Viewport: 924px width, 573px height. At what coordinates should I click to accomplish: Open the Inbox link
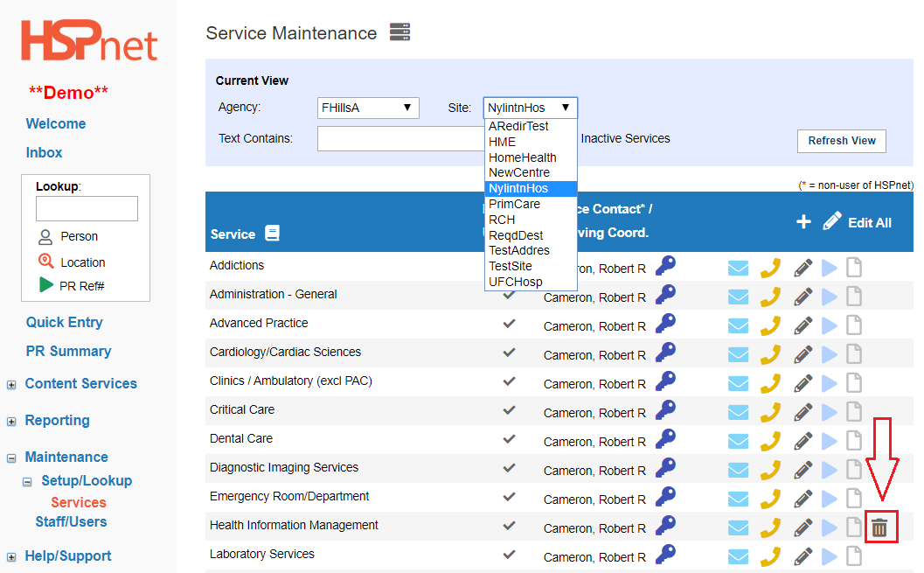(x=45, y=153)
